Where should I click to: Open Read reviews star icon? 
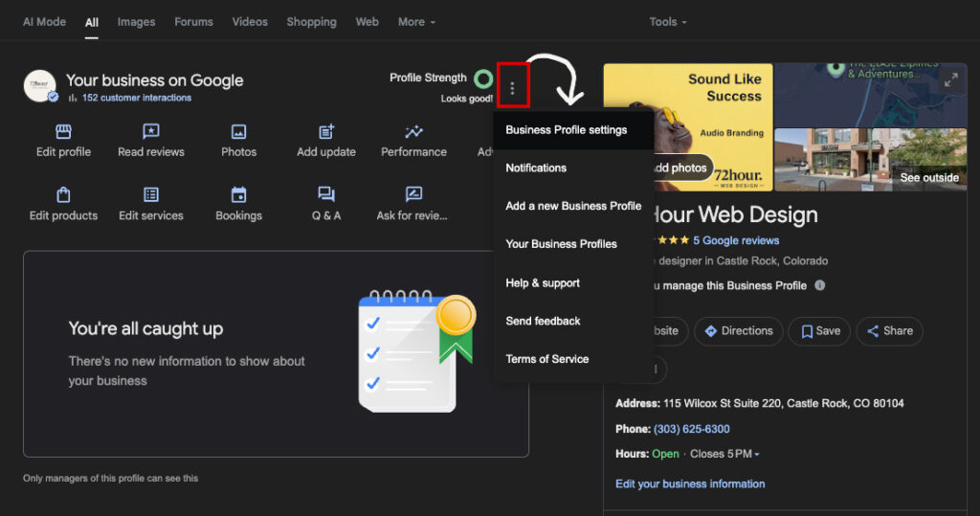150,131
